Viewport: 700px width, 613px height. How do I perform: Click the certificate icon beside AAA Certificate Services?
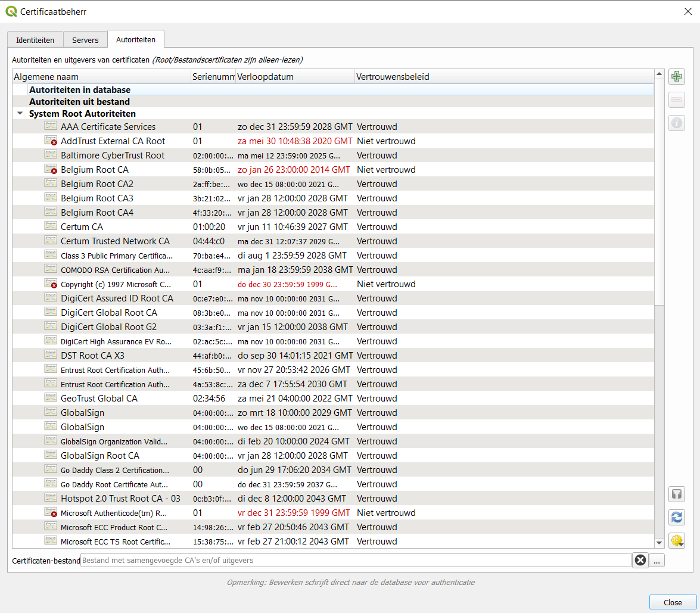(51, 126)
